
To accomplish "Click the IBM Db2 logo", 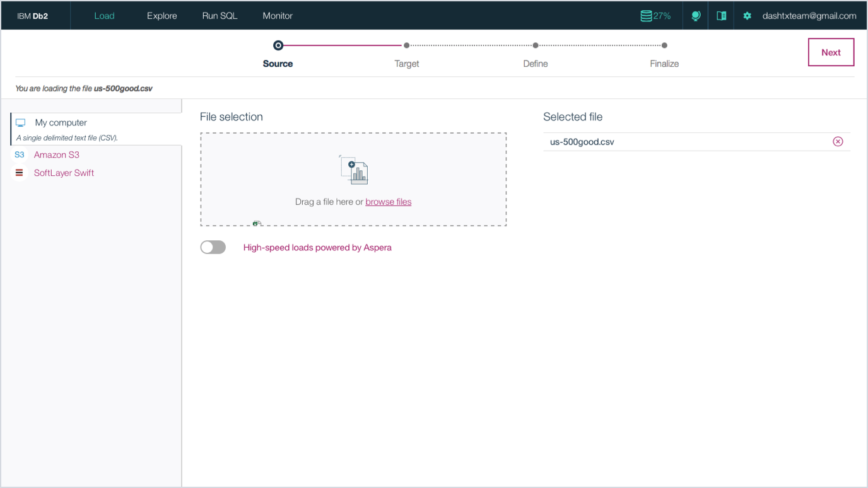I will coord(33,16).
